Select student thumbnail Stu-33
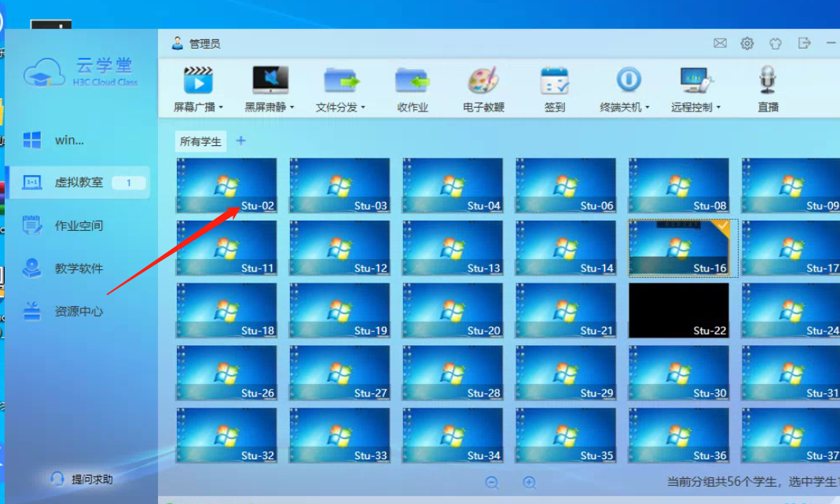 click(x=339, y=436)
